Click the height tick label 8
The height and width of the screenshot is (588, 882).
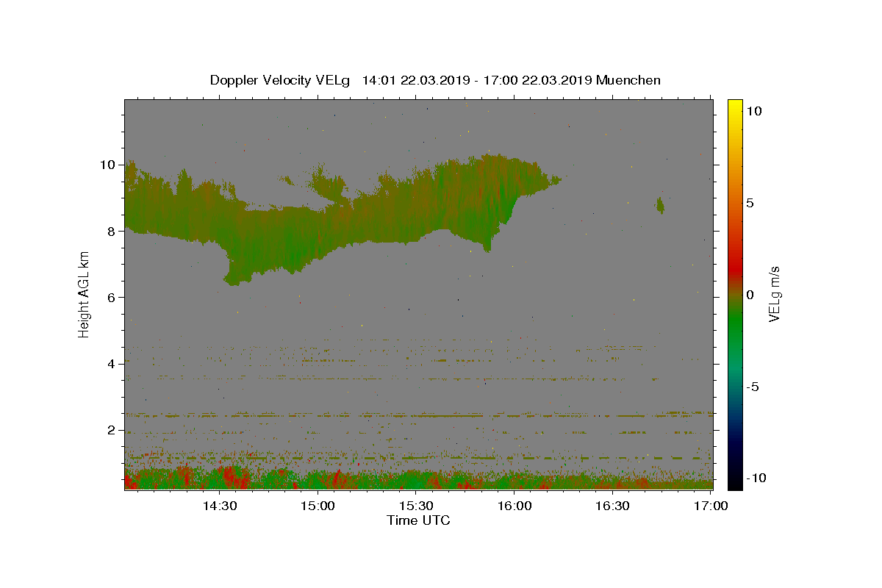click(x=111, y=231)
